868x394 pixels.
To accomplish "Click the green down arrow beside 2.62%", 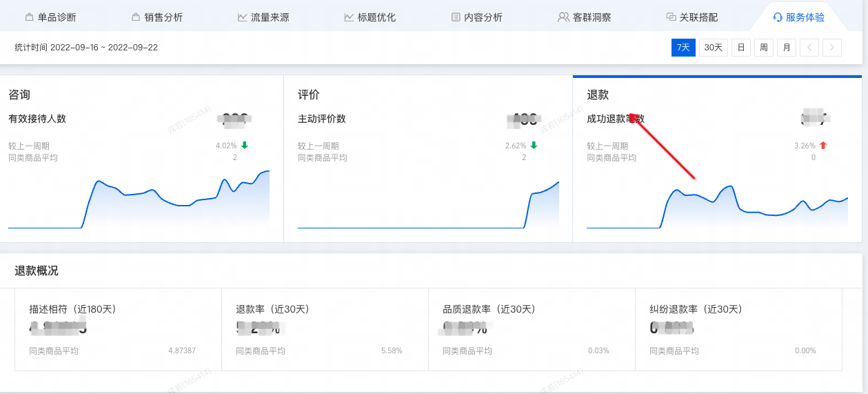I will tap(534, 146).
